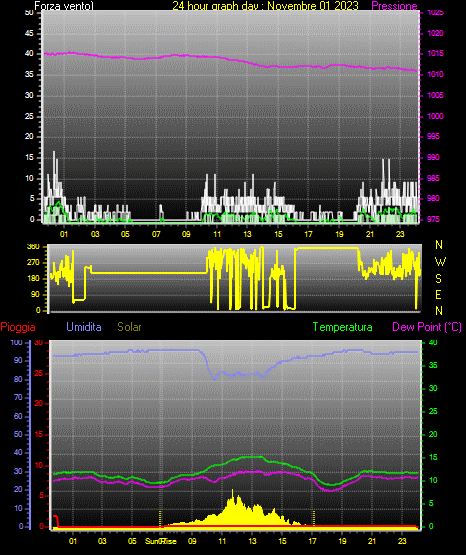Click the Pioggia legend label
This screenshot has width=466, height=555.
pos(18,327)
